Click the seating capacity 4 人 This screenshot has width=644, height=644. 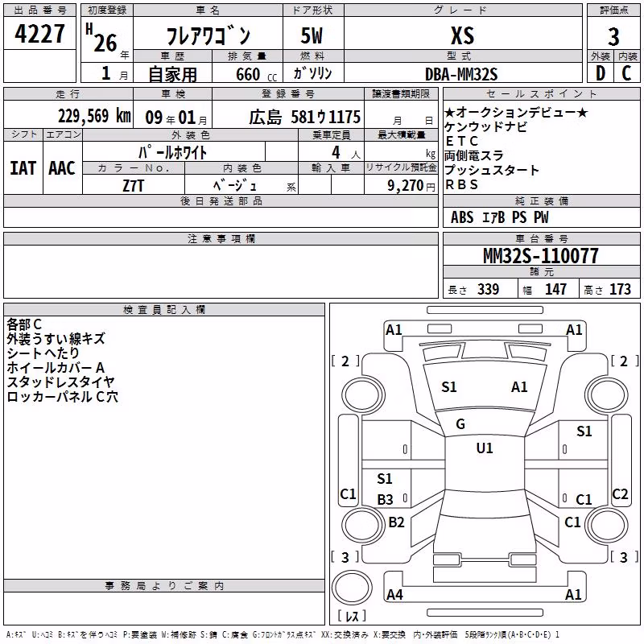345,153
